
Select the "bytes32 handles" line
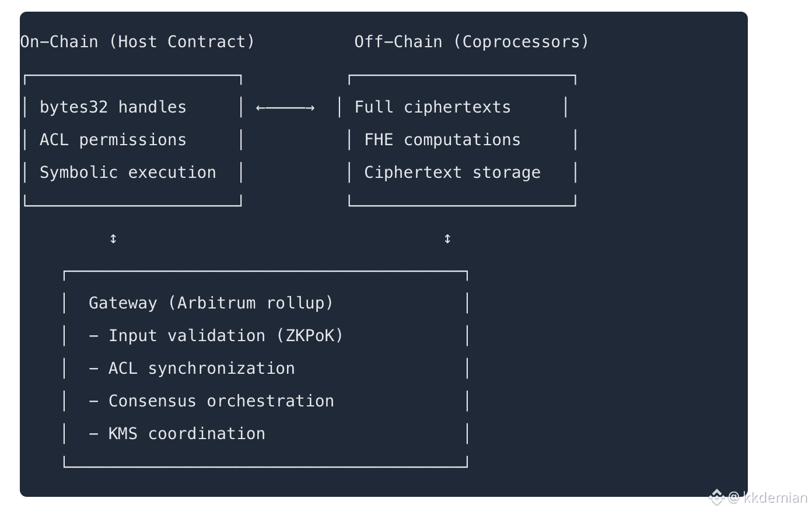click(x=113, y=107)
